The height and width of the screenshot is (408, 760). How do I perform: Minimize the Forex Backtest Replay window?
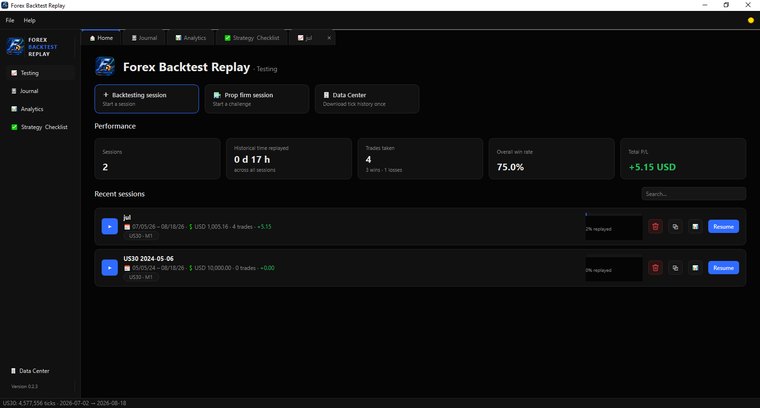coord(705,5)
